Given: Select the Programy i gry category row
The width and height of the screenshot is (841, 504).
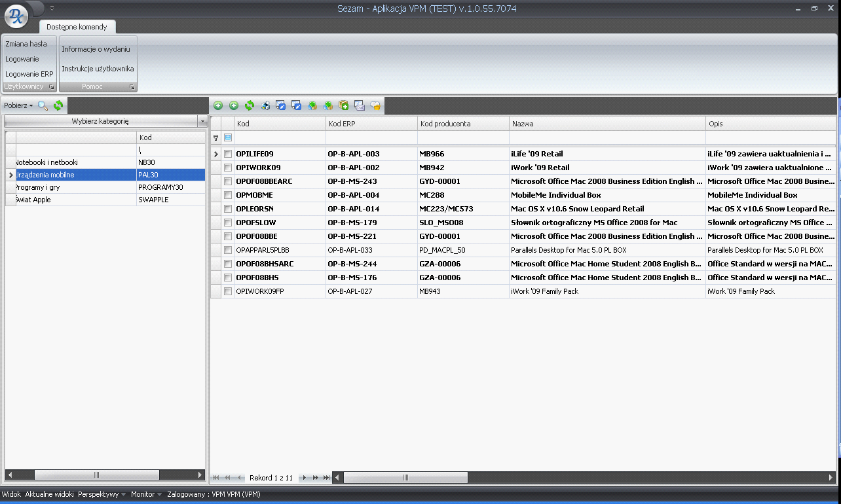Looking at the screenshot, I should pyautogui.click(x=105, y=187).
